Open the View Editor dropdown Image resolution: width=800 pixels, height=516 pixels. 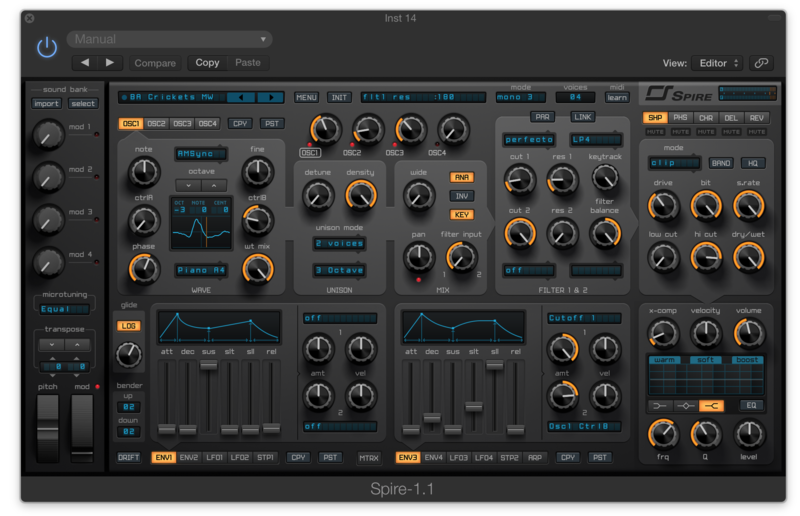coord(718,63)
